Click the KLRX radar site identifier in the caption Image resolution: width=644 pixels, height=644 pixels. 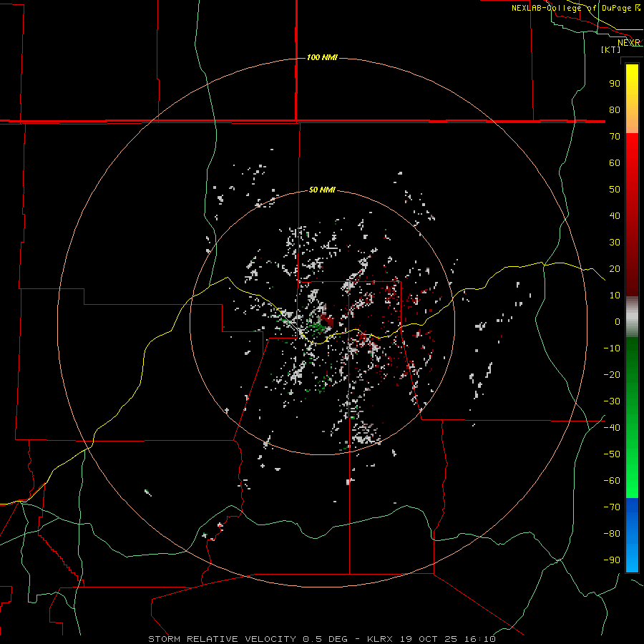pyautogui.click(x=380, y=639)
